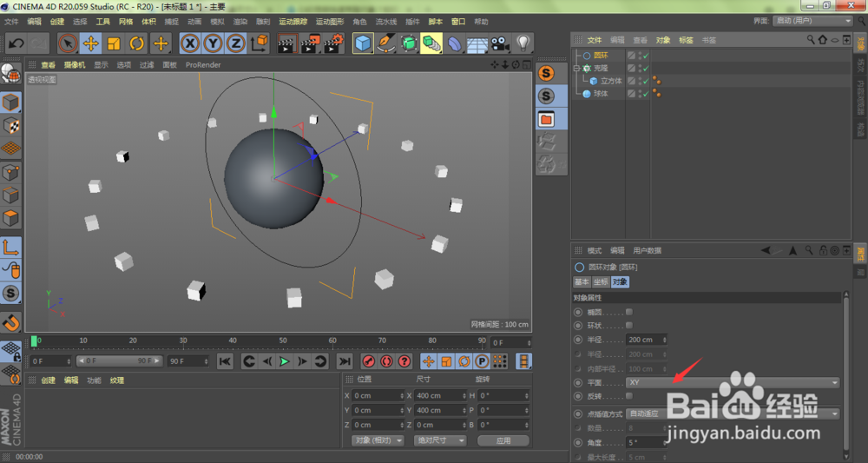Open render settings clapperboard with gear
This screenshot has width=868, height=463.
[333, 43]
